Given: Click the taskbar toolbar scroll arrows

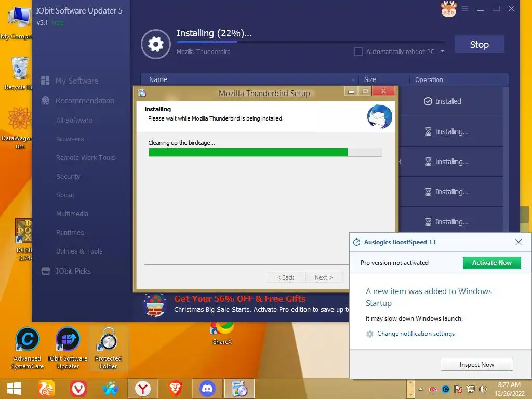Looking at the screenshot, I should [x=410, y=389].
